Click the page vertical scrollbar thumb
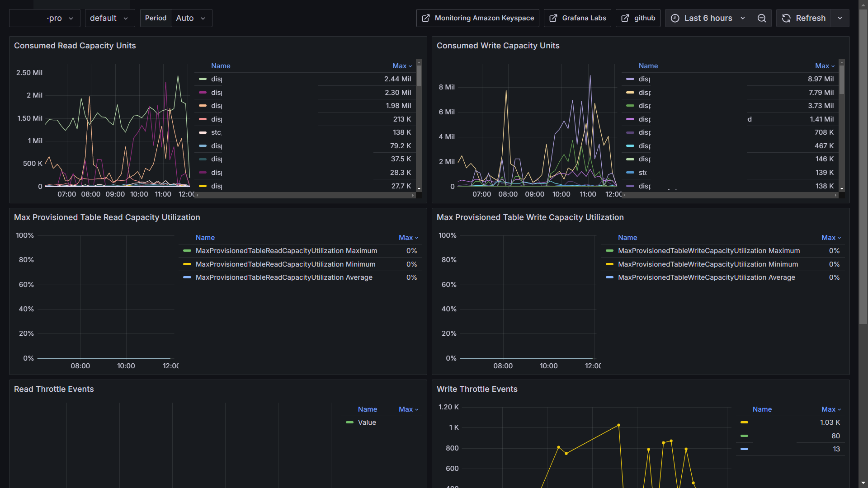This screenshot has height=488, width=868. pyautogui.click(x=863, y=167)
